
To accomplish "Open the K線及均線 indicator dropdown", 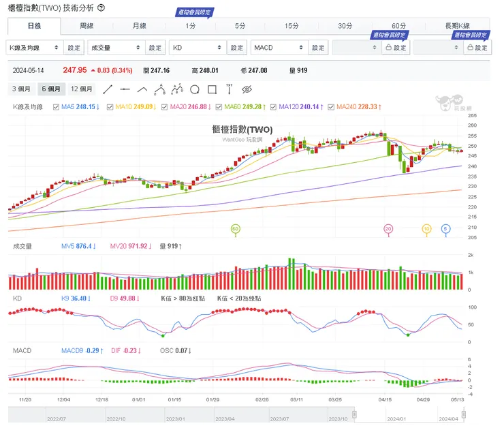I will (35, 48).
